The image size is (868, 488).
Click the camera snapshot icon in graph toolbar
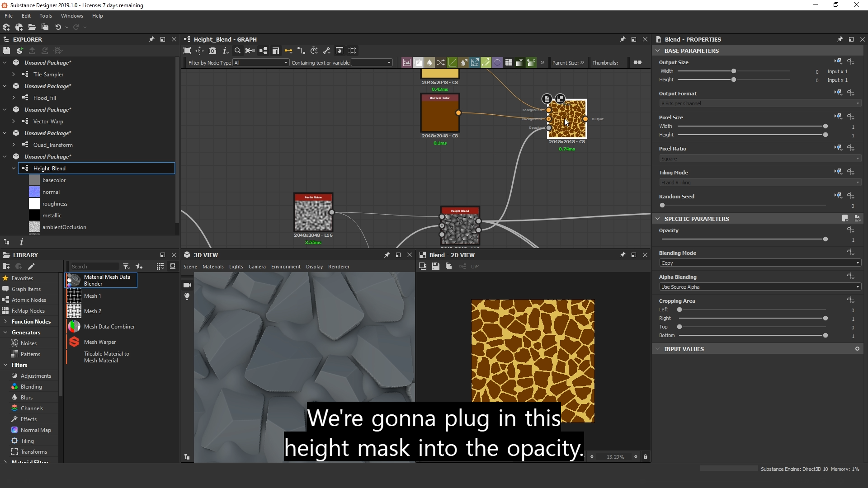pos(212,51)
